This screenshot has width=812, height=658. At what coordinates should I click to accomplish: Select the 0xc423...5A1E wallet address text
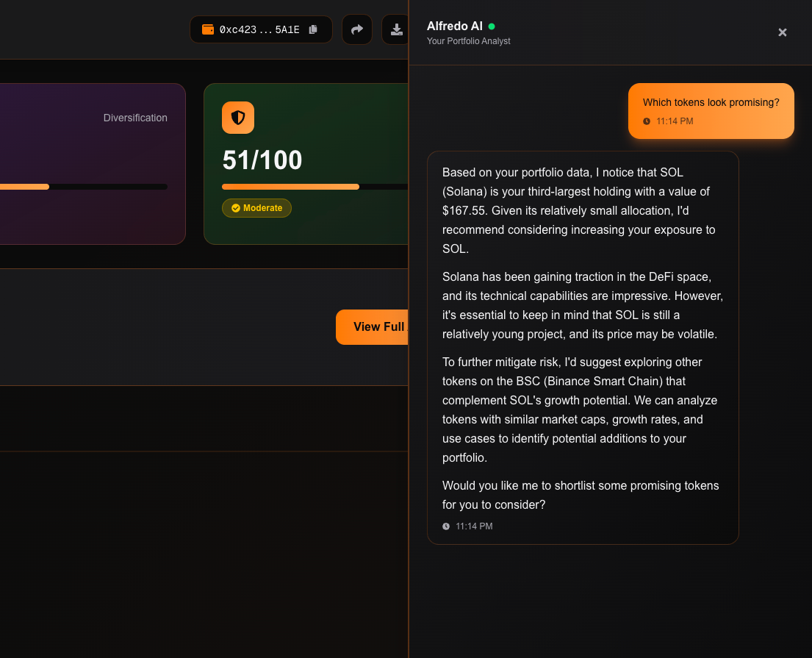pos(259,29)
